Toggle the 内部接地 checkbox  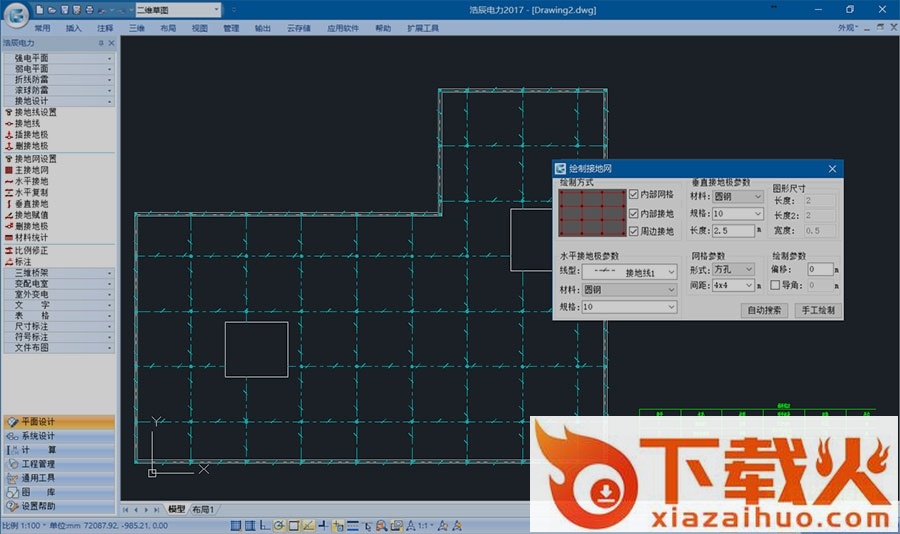click(634, 214)
